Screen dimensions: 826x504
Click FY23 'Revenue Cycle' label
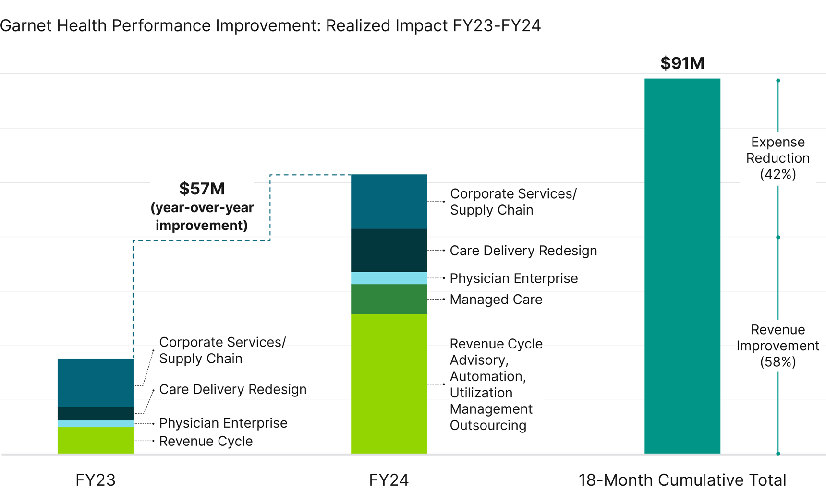(x=206, y=441)
